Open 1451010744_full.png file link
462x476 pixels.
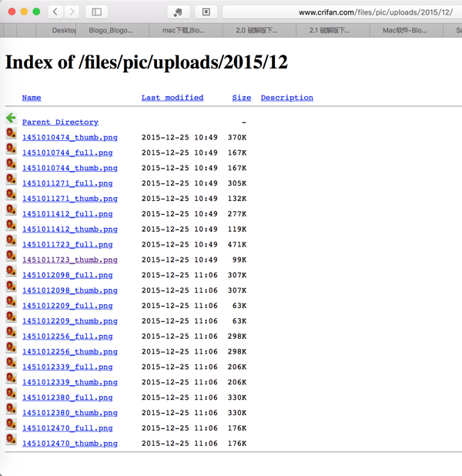click(x=68, y=153)
